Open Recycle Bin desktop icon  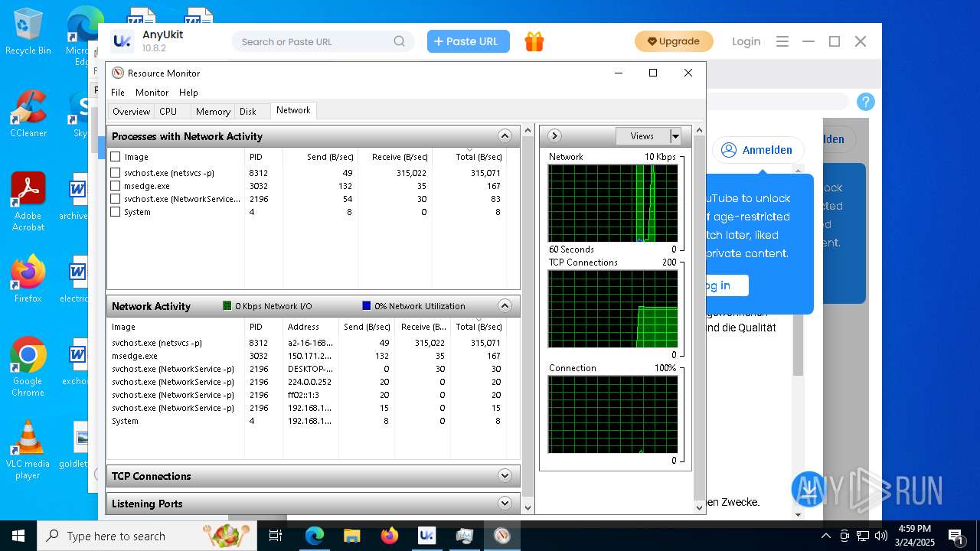(28, 32)
